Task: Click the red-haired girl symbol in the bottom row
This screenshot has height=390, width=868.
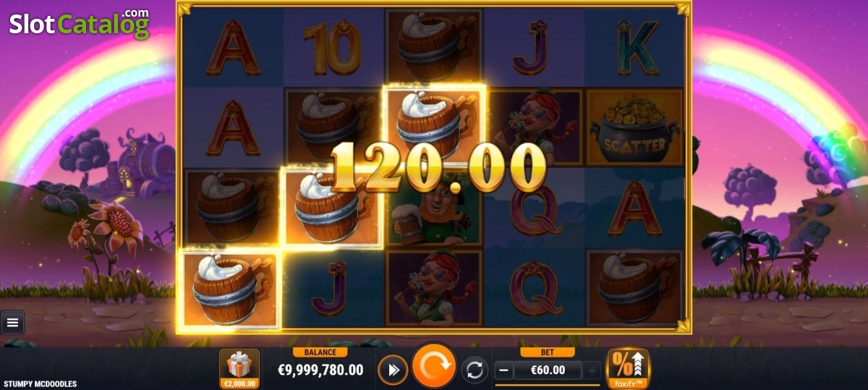Action: point(433,287)
